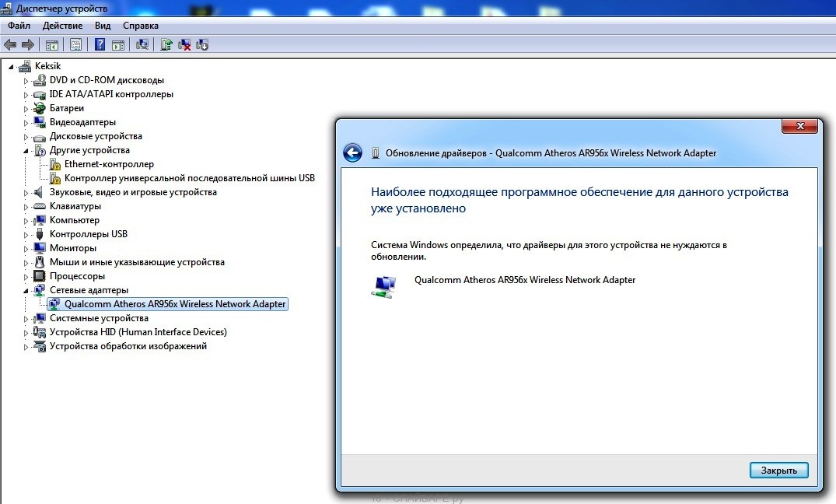Screen dimensions: 836x504
Task: Select Qualcomm Atheros AR956x adapter in tree
Action: tap(175, 304)
